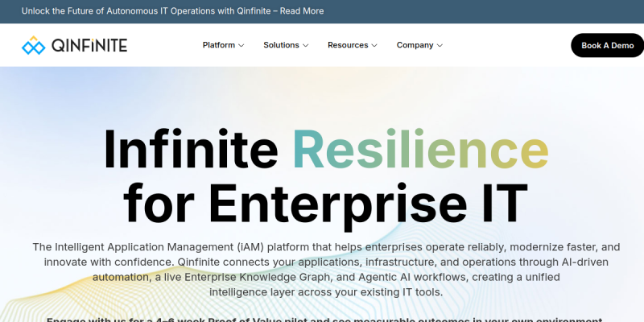Open the Platform menu
Screen dimensions: 644x322
[218, 45]
